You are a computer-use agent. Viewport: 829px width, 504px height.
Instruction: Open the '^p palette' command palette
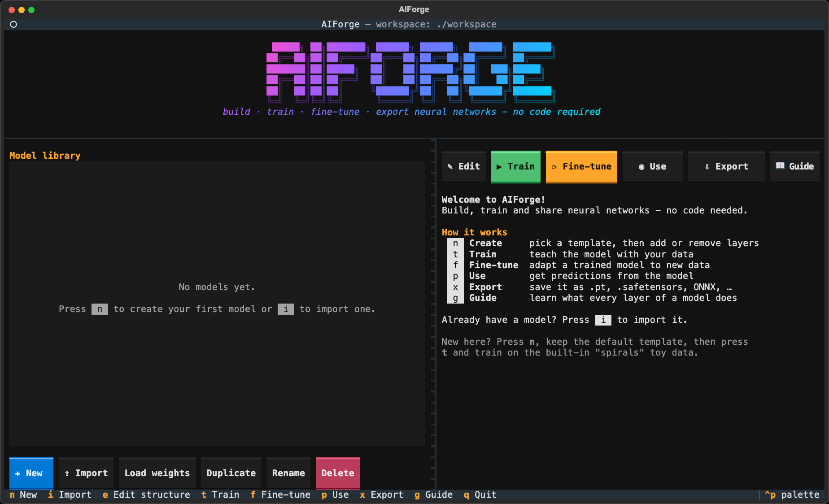[792, 495]
